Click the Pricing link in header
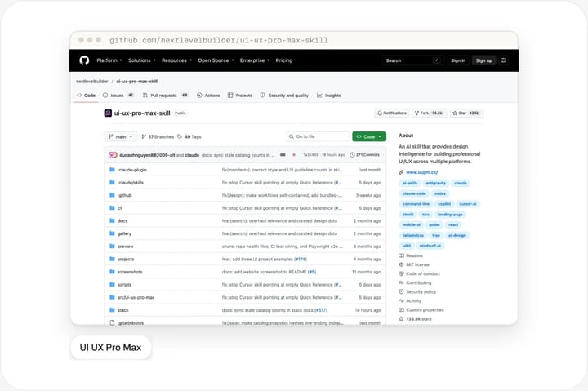This screenshot has height=391, width=588. (x=284, y=60)
